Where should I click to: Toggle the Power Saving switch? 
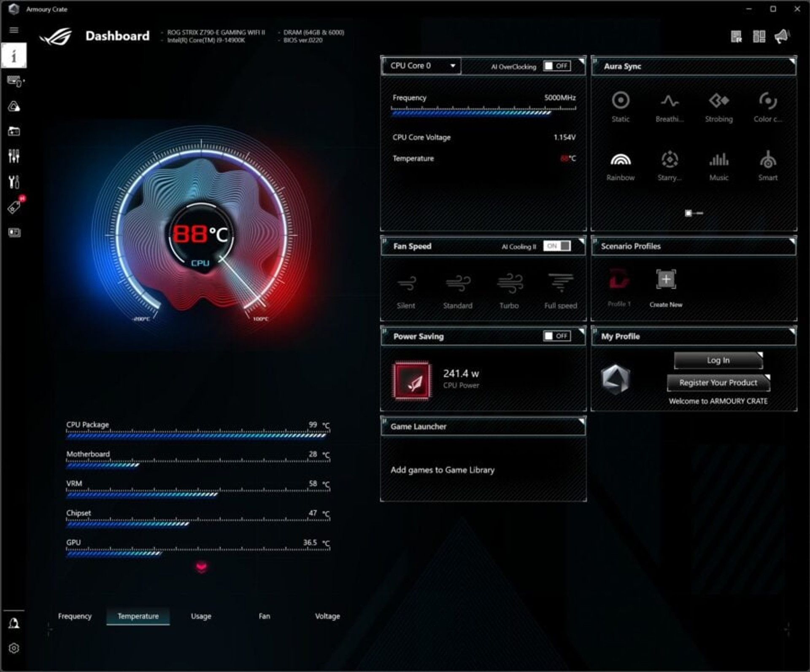point(557,336)
